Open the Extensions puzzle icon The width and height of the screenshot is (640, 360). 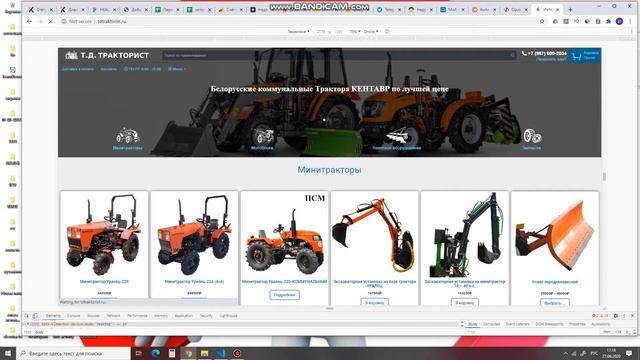click(x=609, y=21)
